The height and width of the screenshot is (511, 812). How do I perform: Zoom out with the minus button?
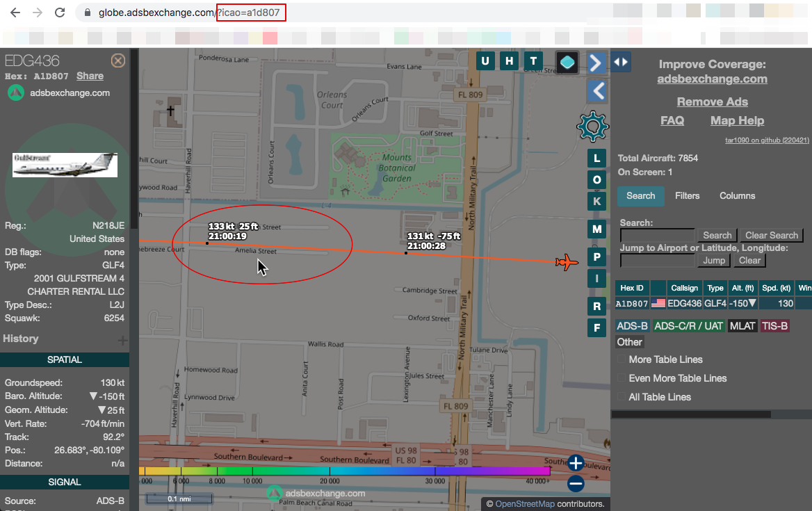tap(576, 484)
